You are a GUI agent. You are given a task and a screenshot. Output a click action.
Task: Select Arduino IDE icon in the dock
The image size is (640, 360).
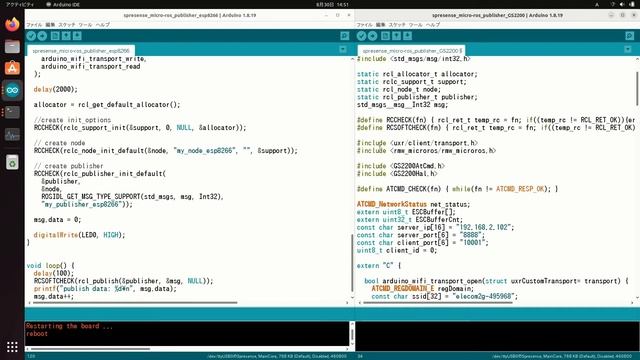coord(12,90)
